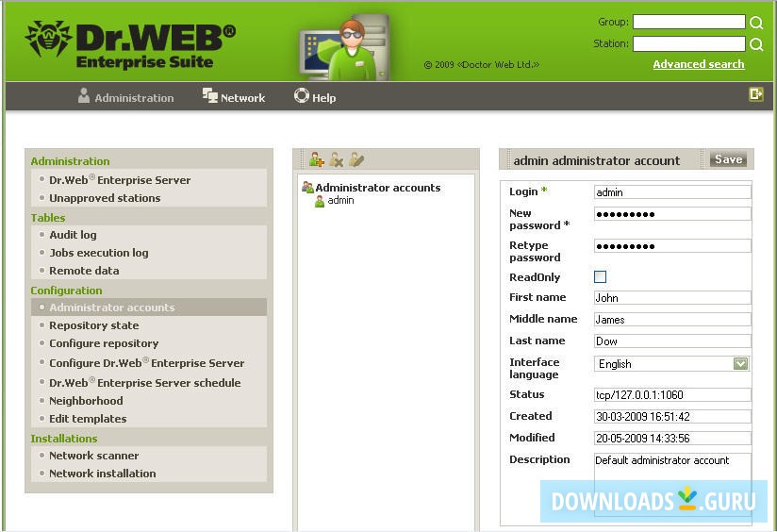This screenshot has width=777, height=532.
Task: Click the New password field
Action: tap(672, 214)
